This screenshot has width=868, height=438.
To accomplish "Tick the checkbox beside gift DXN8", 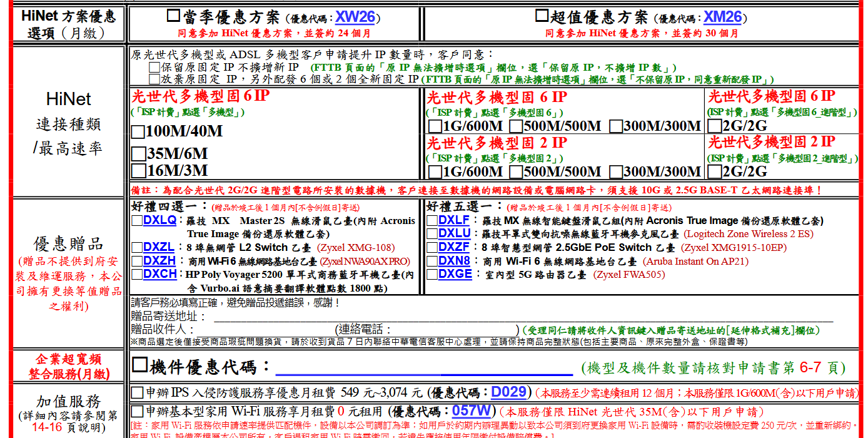I will point(432,262).
